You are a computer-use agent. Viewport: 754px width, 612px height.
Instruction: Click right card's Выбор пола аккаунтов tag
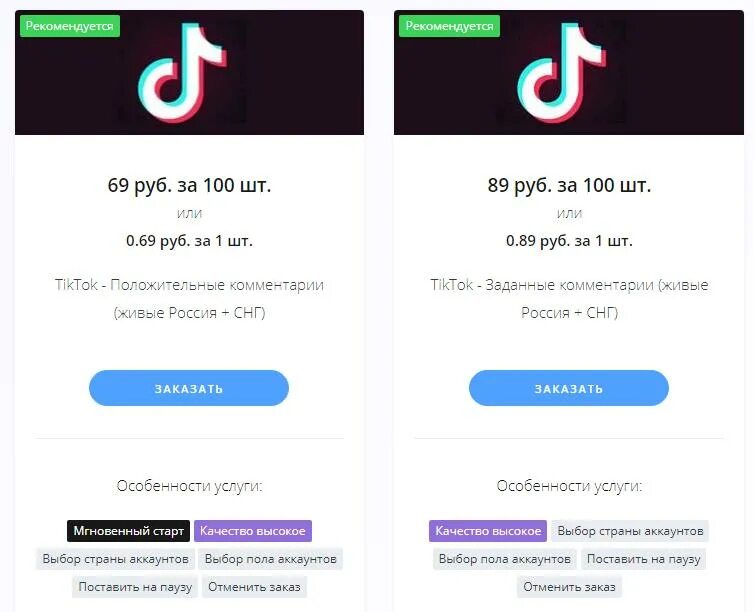point(504,559)
